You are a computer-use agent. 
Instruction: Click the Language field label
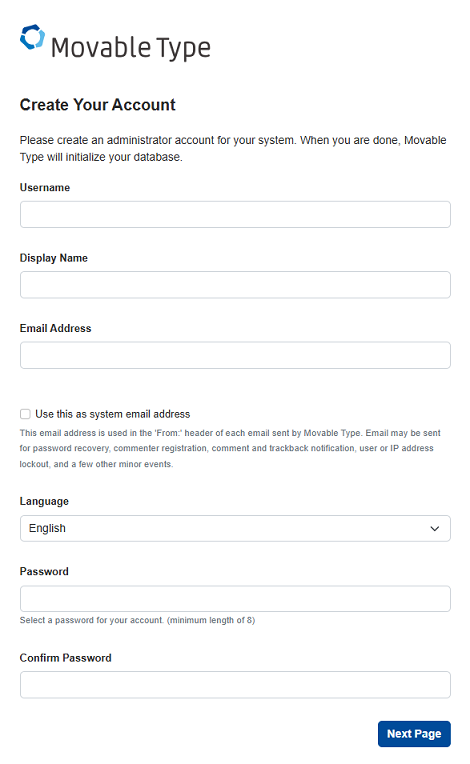(44, 501)
